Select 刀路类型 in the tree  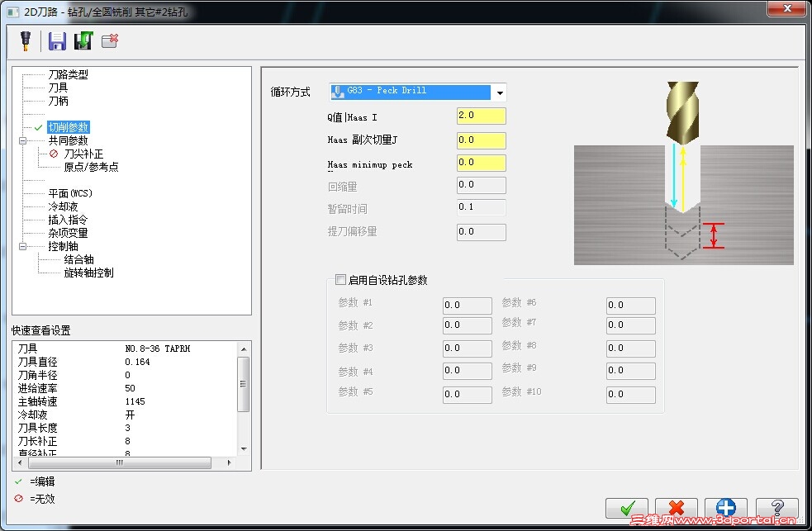pyautogui.click(x=68, y=74)
